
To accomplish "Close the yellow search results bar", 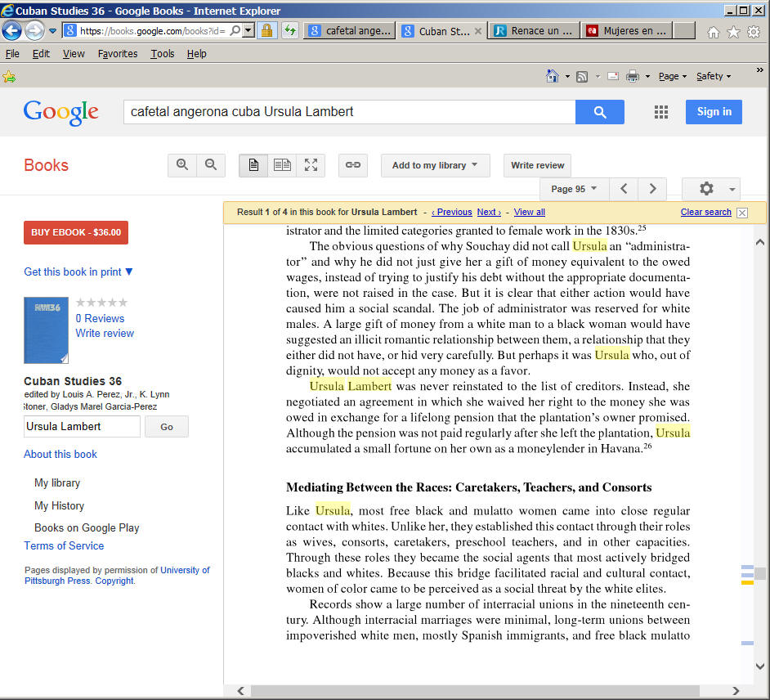I will (742, 213).
